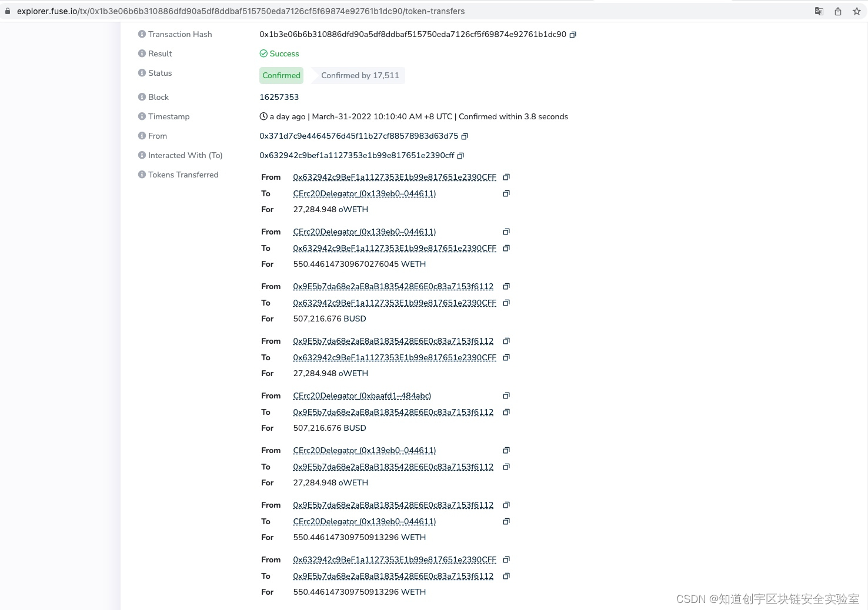Click the Interacted With (To) label
Viewport: 868px width, 610px height.
click(x=185, y=155)
